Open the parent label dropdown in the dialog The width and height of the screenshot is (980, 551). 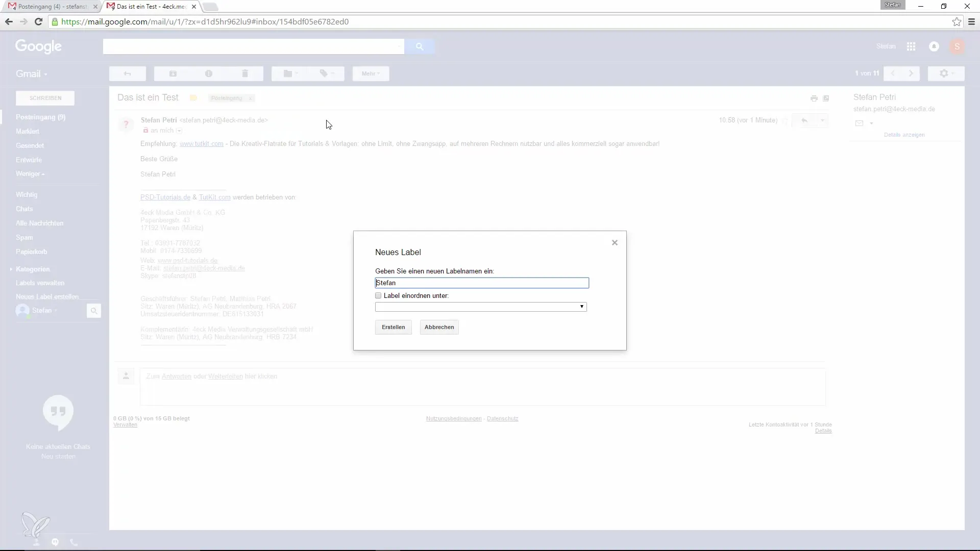(481, 307)
